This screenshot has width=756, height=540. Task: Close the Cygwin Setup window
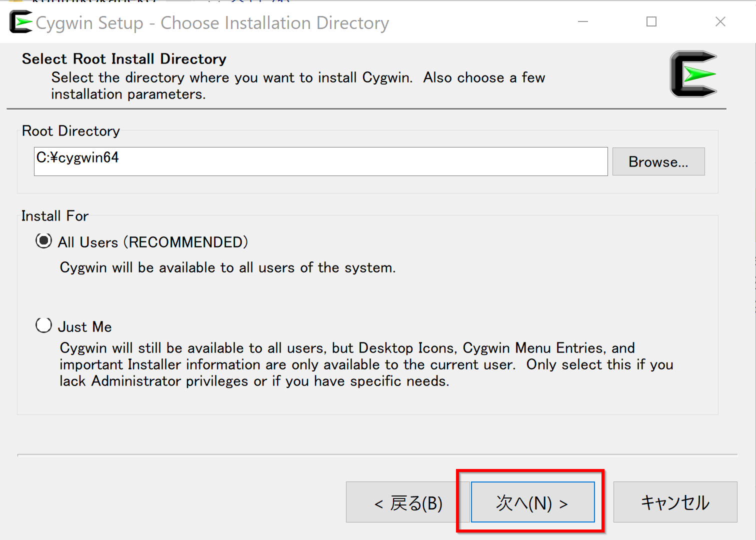720,22
